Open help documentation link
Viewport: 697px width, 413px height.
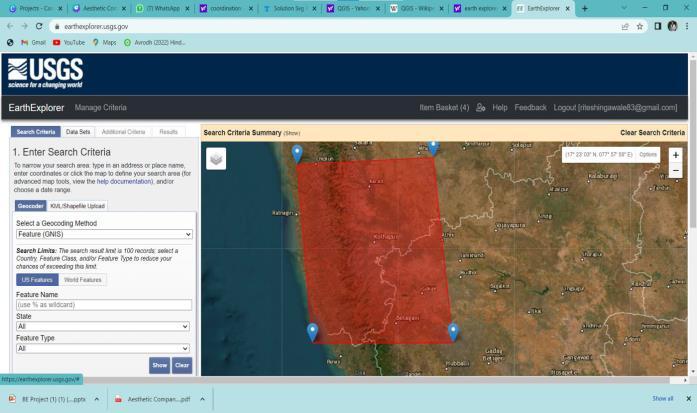click(x=124, y=181)
